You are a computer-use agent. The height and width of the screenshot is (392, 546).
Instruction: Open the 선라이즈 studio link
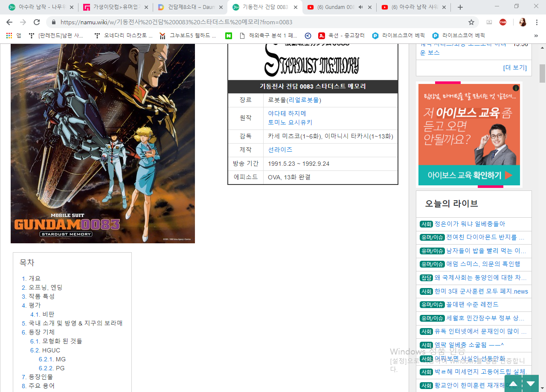coord(280,150)
